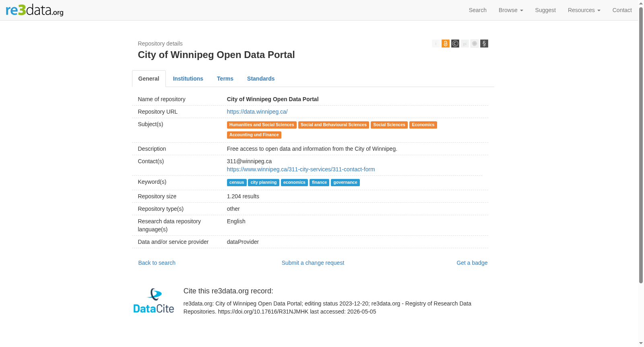This screenshot has width=644, height=347.
Task: Open the Contact page
Action: [622, 10]
